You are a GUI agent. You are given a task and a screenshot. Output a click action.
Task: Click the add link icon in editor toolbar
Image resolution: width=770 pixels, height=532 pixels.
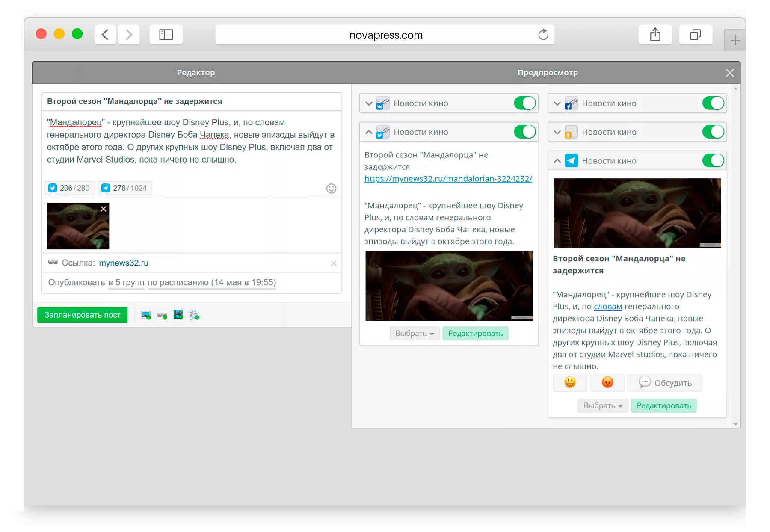[162, 315]
